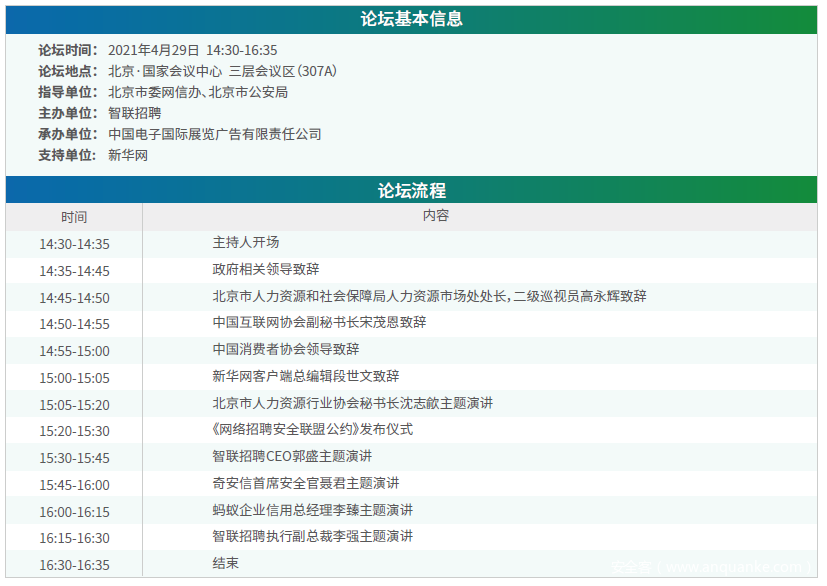Select the 主持人开场 agenda row

pyautogui.click(x=245, y=243)
